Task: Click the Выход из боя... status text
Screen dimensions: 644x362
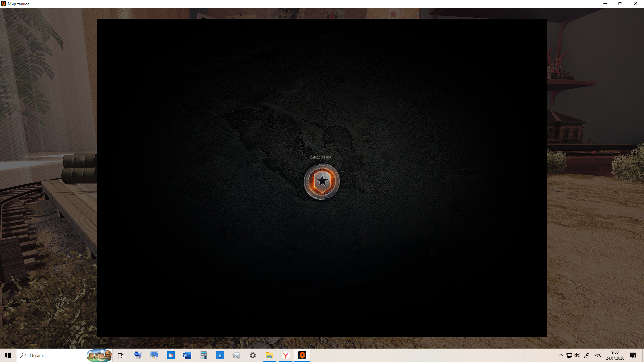Action: [x=322, y=157]
